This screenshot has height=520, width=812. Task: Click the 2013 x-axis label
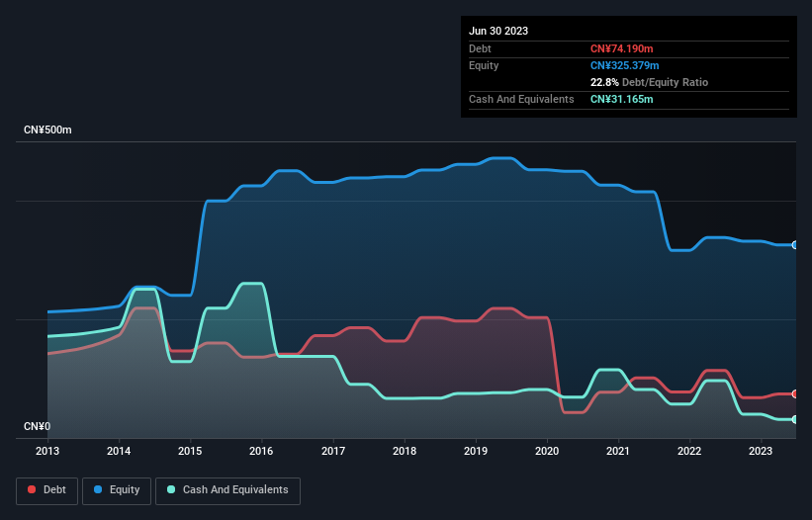click(x=47, y=451)
